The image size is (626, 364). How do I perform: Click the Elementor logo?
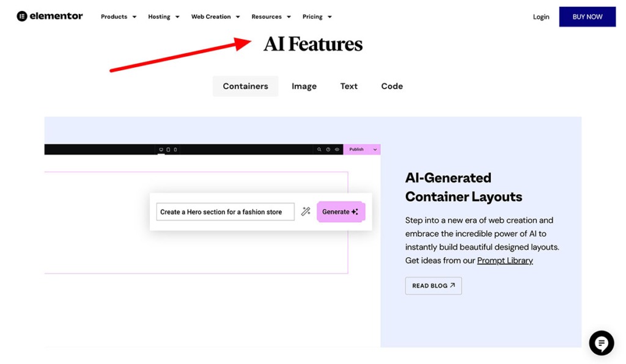tap(49, 16)
